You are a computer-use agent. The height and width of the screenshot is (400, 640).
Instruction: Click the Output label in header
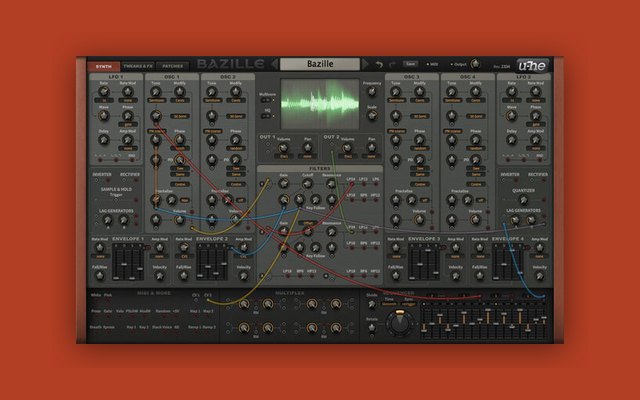[x=459, y=64]
